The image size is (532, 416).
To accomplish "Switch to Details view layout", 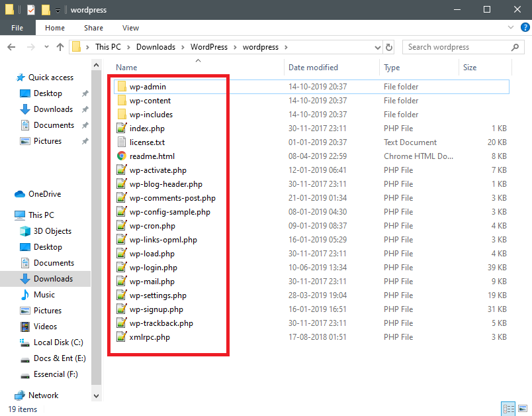I will (508, 408).
